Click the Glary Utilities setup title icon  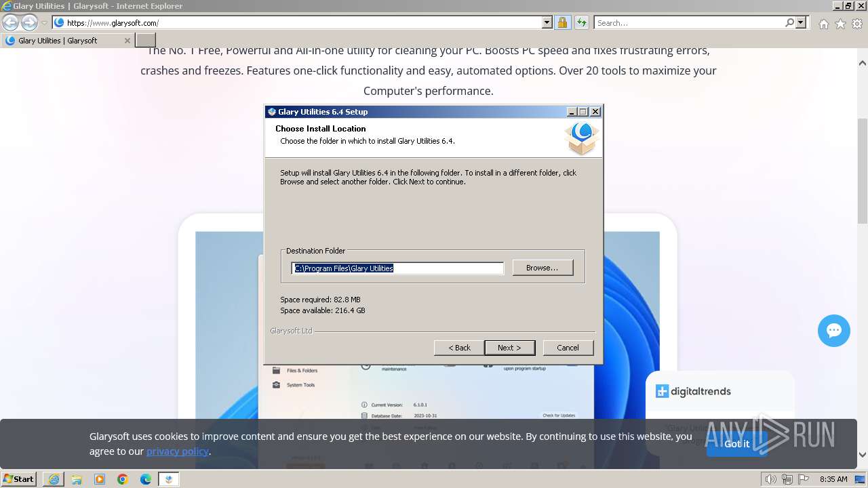tap(272, 112)
